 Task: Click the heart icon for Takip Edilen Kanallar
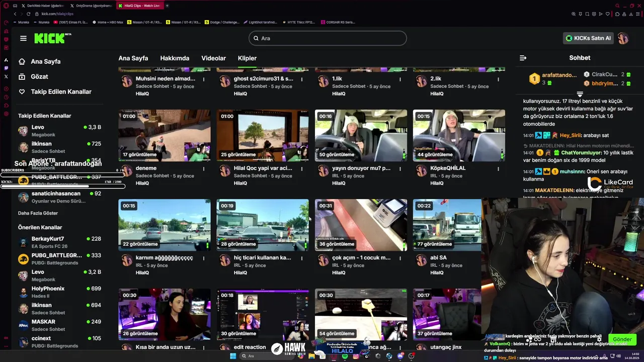22,92
